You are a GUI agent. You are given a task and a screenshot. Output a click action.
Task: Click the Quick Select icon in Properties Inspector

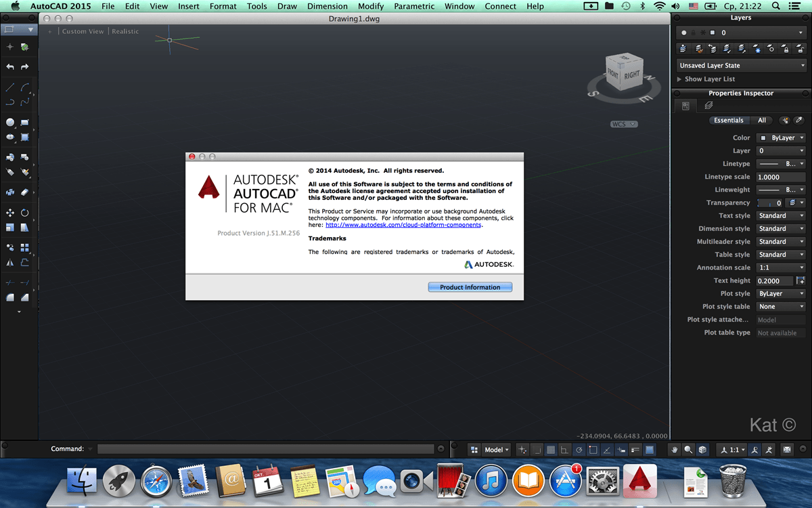[x=785, y=120]
